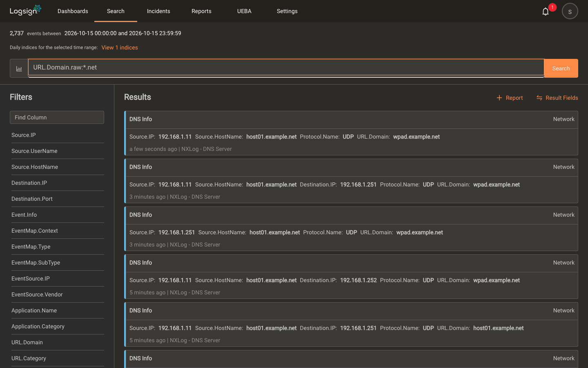Select the EventMap.Type filter
This screenshot has width=588, height=368.
tap(57, 247)
